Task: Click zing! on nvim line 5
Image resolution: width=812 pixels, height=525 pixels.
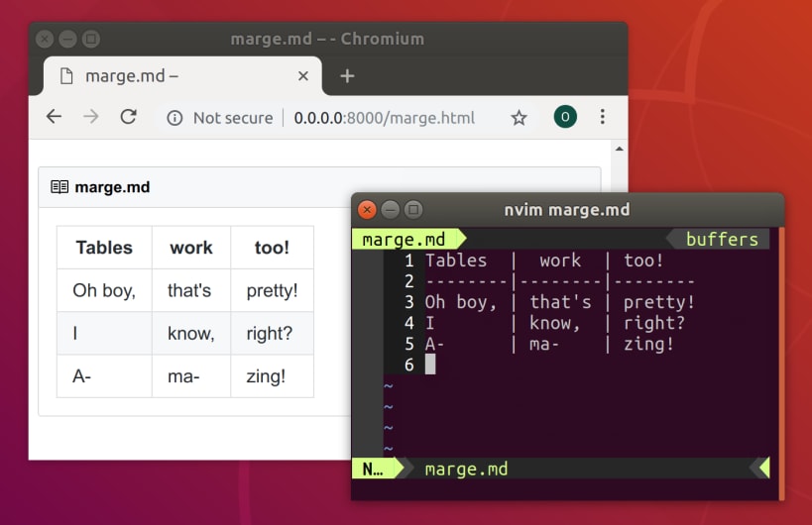Action: coord(648,344)
